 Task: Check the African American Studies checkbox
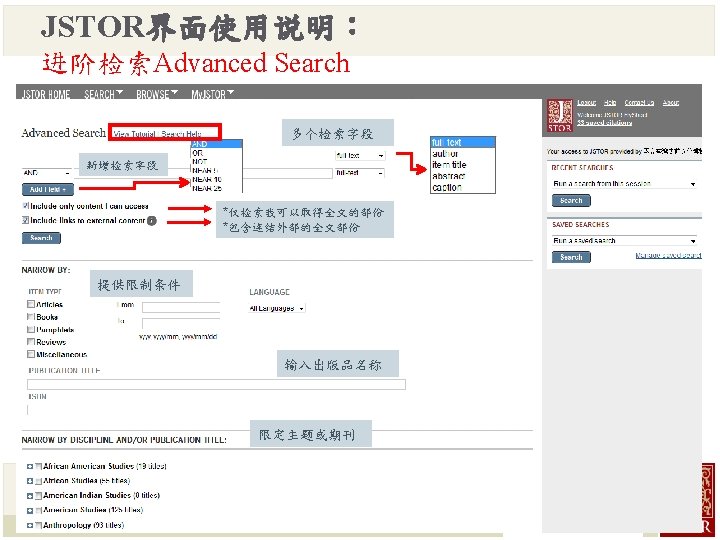pyautogui.click(x=39, y=467)
